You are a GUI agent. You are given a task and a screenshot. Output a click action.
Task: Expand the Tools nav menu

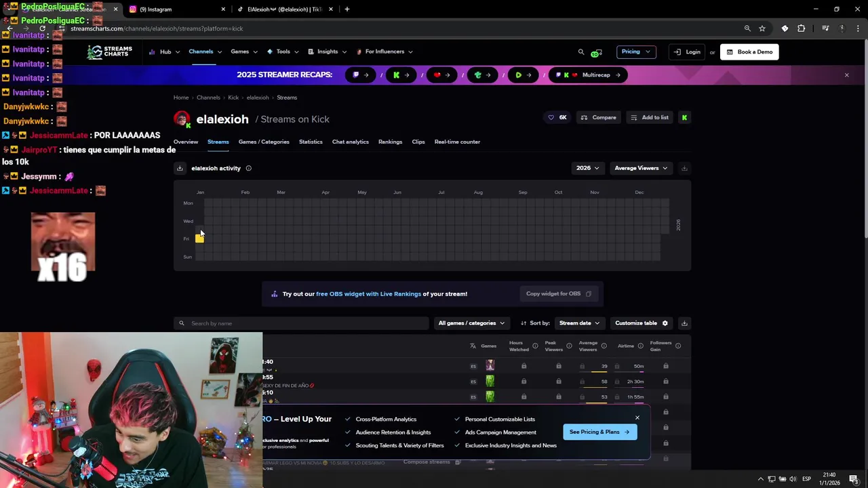[283, 52]
